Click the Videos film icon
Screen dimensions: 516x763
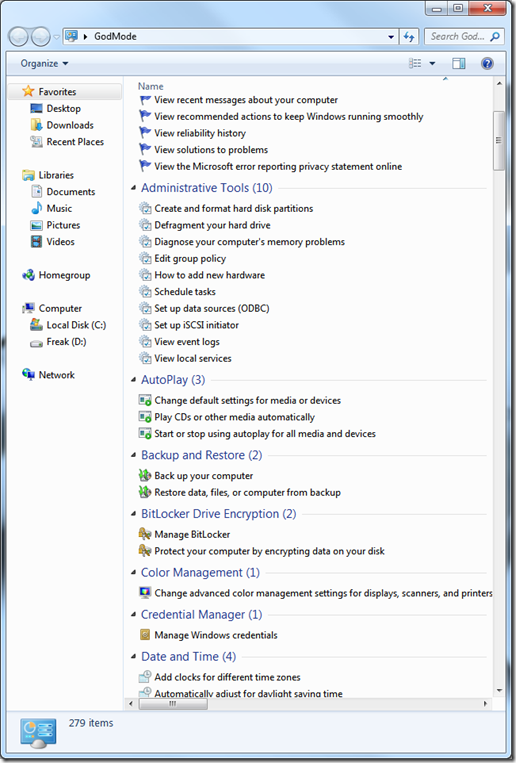[37, 241]
